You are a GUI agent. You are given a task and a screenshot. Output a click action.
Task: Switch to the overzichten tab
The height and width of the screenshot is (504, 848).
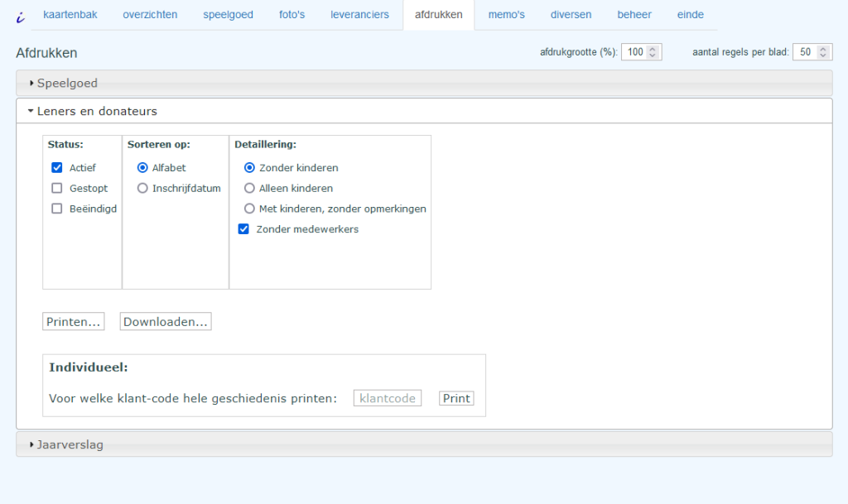pyautogui.click(x=150, y=15)
